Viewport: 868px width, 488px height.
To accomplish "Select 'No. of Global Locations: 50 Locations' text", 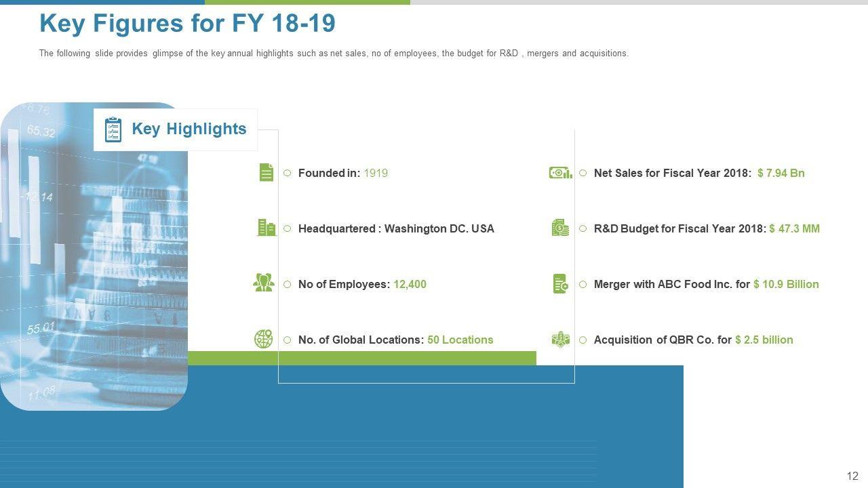I will (x=396, y=340).
